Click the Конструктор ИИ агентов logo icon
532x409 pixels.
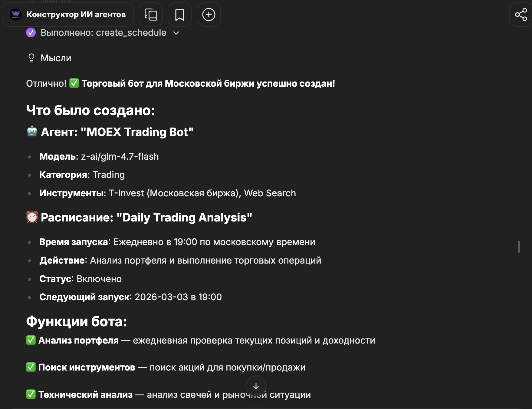[16, 15]
